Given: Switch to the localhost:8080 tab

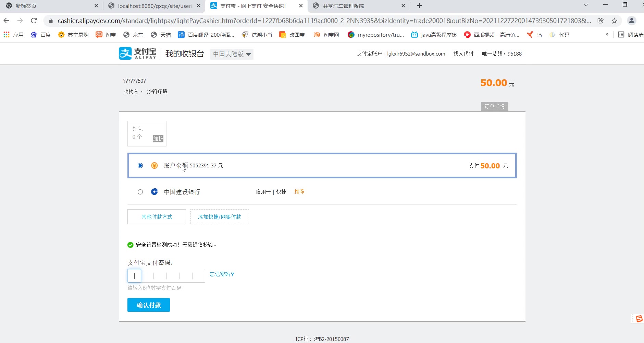Looking at the screenshot, I should (x=154, y=6).
